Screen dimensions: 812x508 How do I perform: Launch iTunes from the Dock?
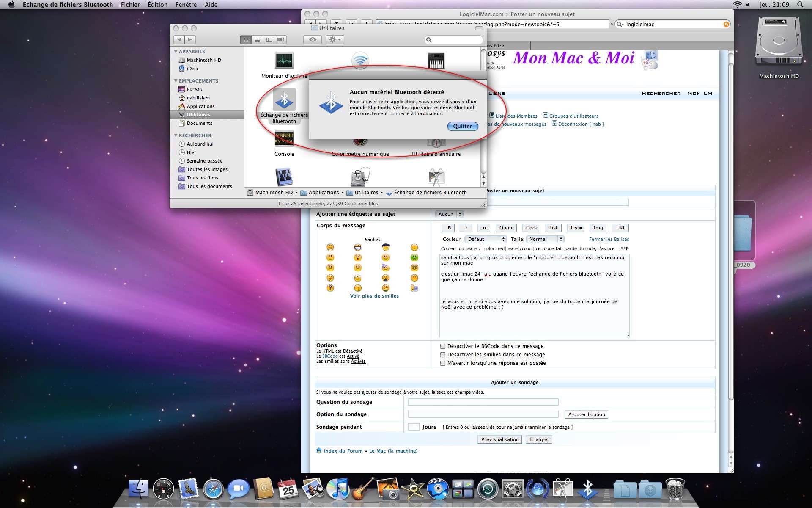click(x=338, y=489)
